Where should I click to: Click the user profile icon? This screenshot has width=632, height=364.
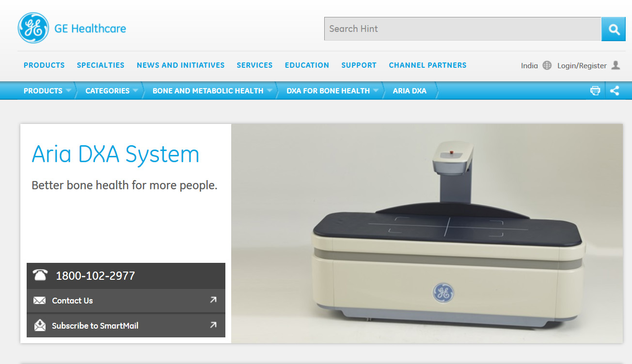[616, 65]
